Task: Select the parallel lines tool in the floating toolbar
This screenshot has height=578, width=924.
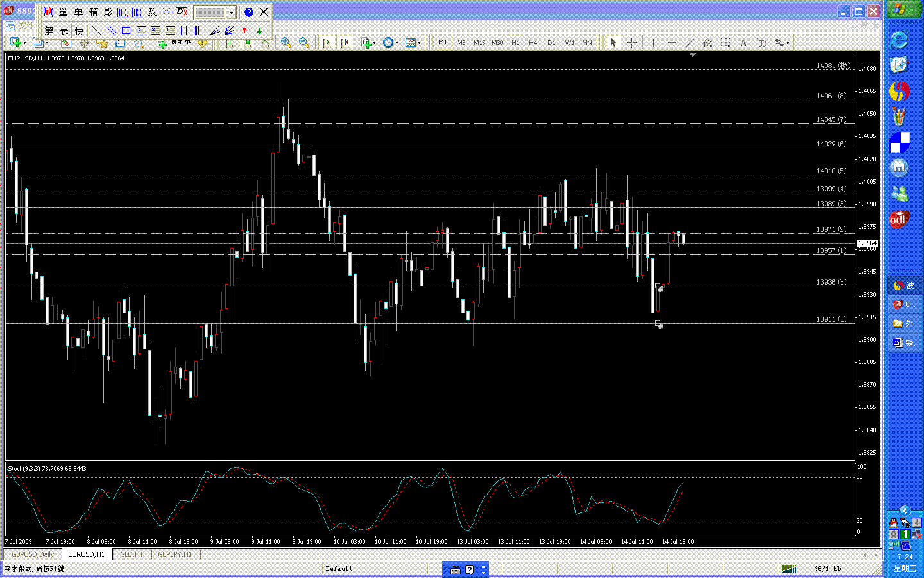Action: coord(112,30)
